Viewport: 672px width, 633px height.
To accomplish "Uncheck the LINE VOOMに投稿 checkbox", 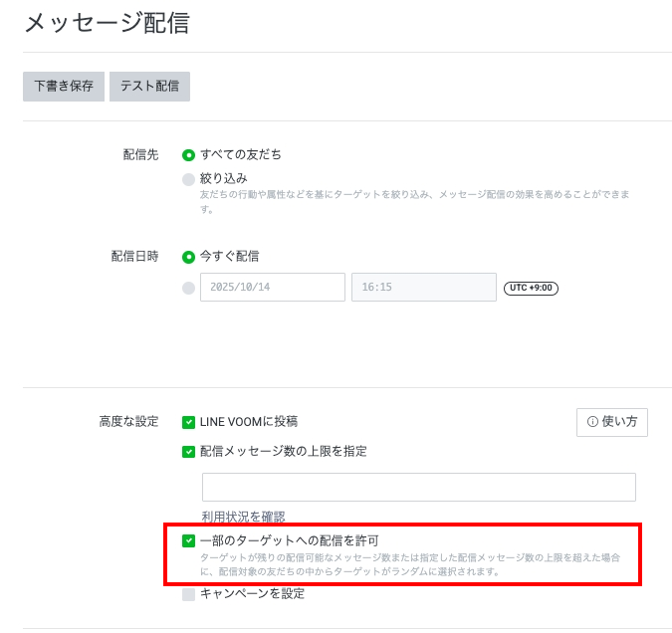I will (188, 422).
